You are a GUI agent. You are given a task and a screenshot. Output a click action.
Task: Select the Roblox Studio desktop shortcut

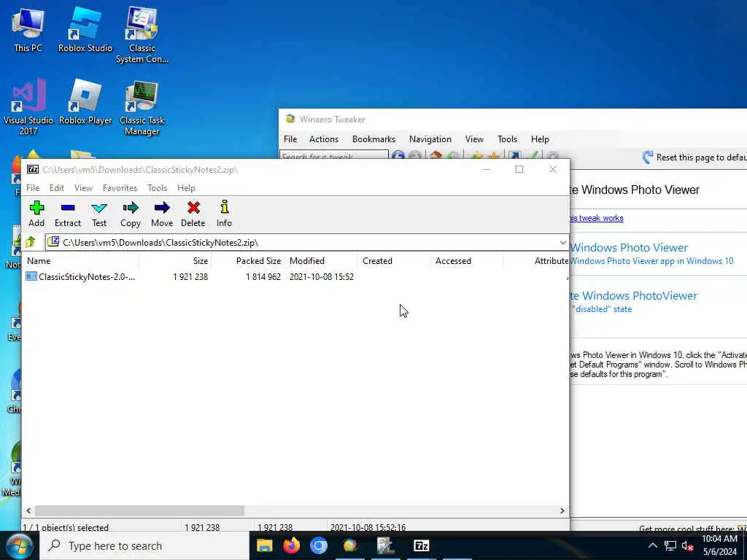click(x=85, y=29)
